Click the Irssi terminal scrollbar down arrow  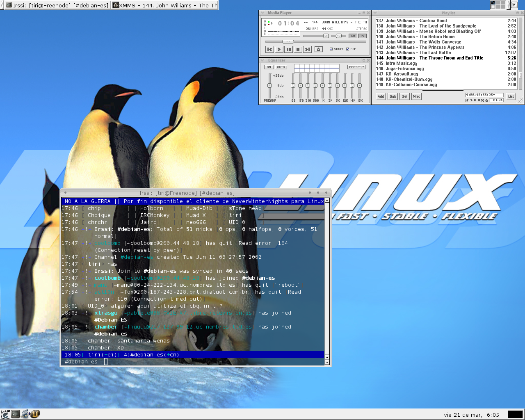click(x=327, y=362)
